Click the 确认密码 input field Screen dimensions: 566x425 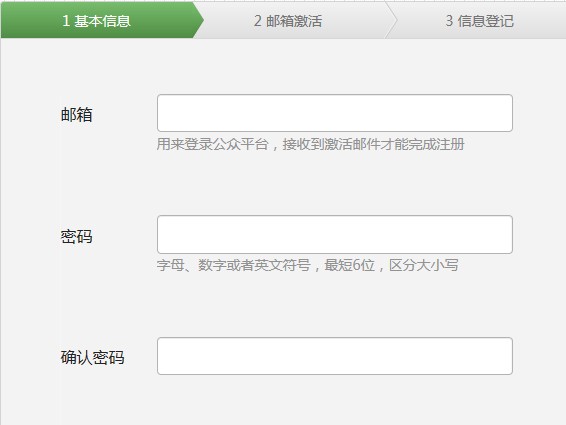tap(335, 356)
